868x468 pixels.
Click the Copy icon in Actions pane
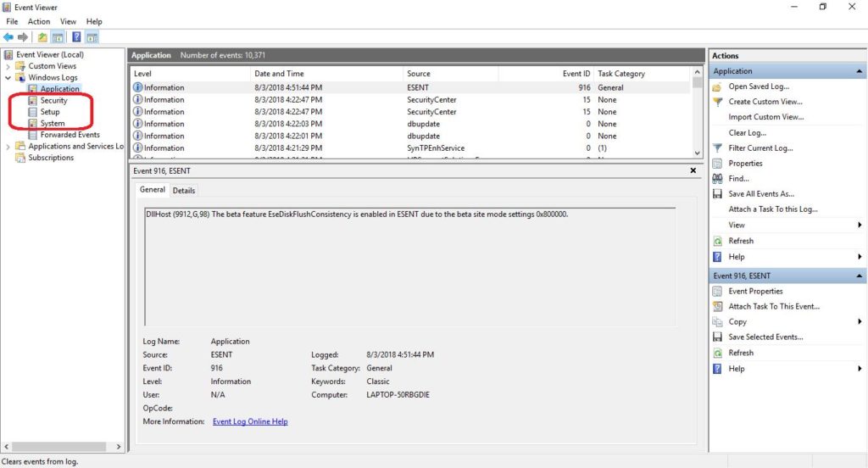point(717,322)
